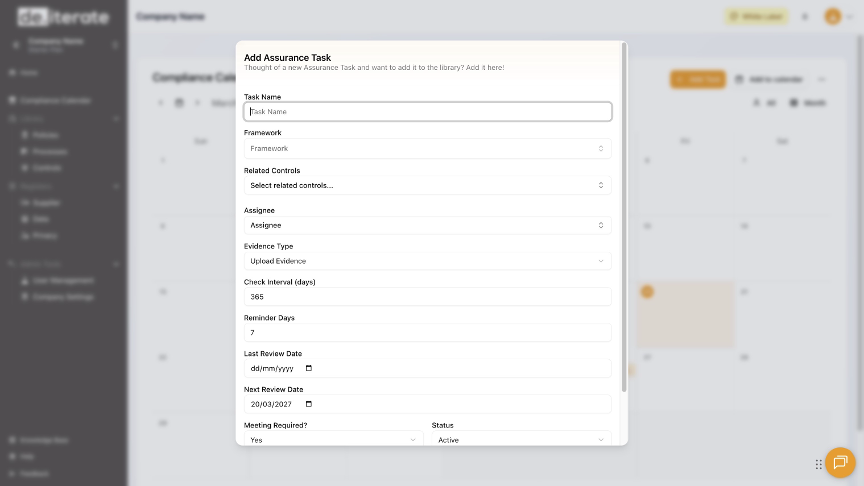
Task: Click the Last Review Date field
Action: (270, 368)
